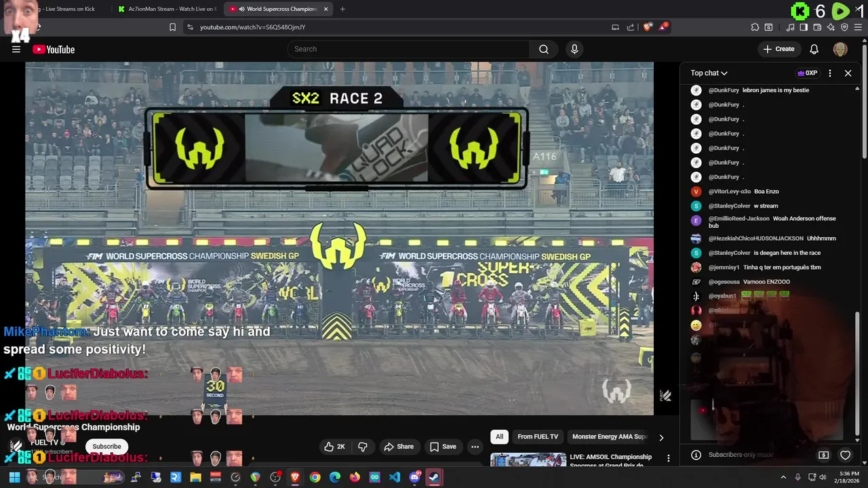Image resolution: width=868 pixels, height=488 pixels.
Task: Click the browser address bar URL
Action: (x=252, y=27)
